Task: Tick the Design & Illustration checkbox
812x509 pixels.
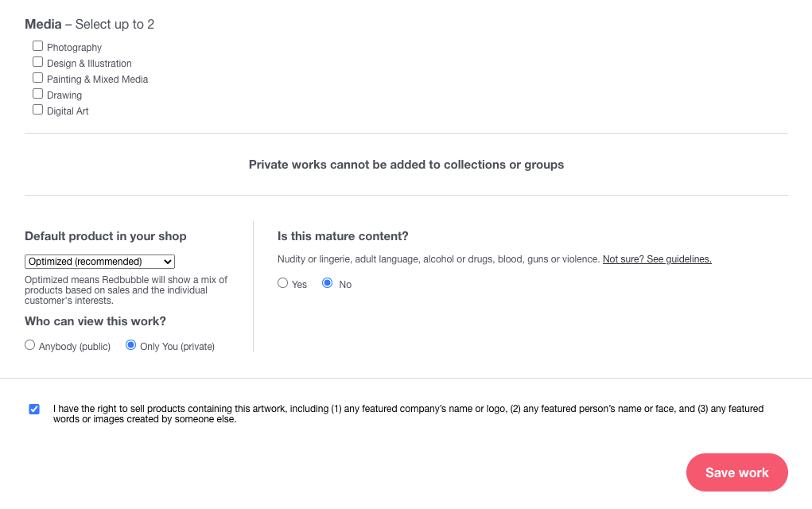Action: coord(38,62)
